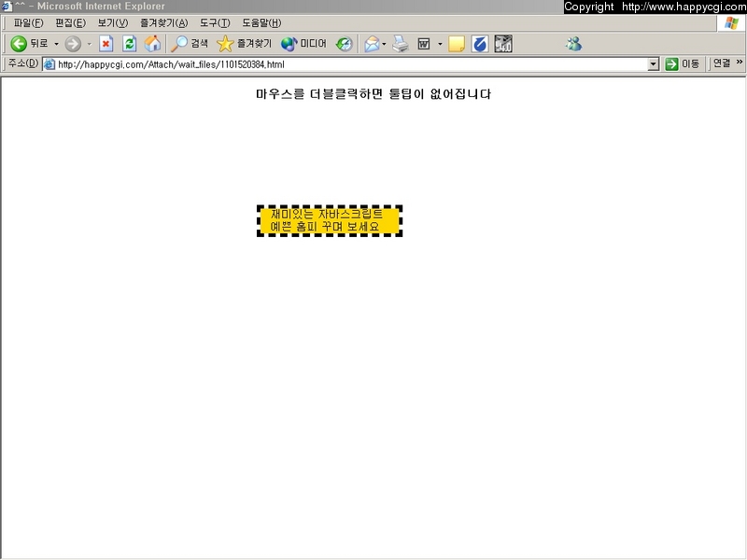Viewport: 747px width, 560px height.
Task: Go to Home page icon
Action: click(x=152, y=44)
